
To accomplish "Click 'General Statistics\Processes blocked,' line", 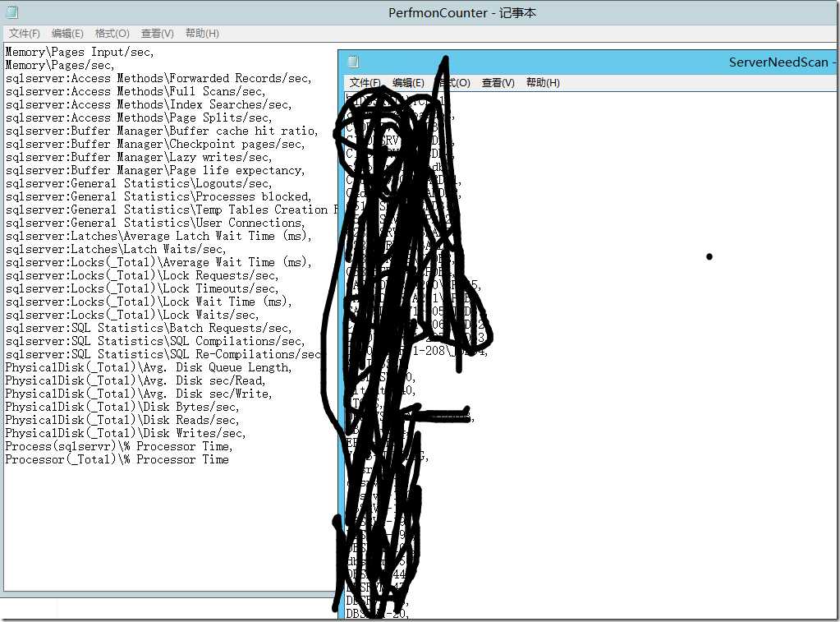I will pos(158,196).
